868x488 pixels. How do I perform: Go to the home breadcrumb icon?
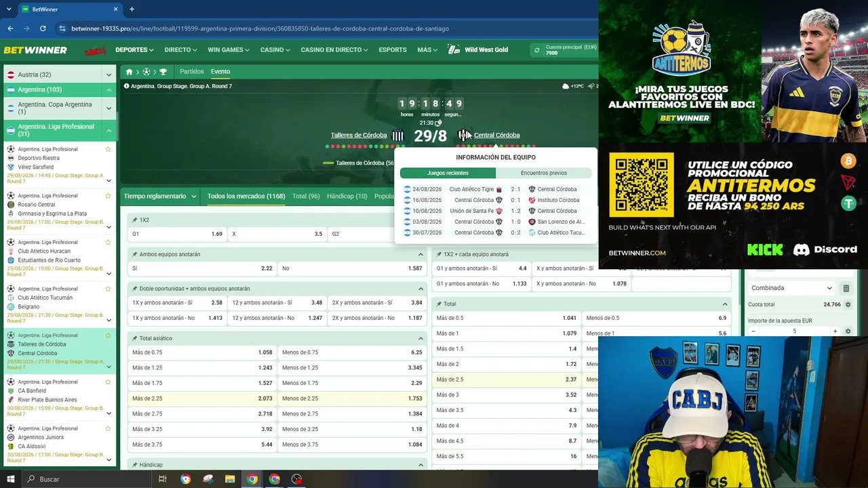129,72
